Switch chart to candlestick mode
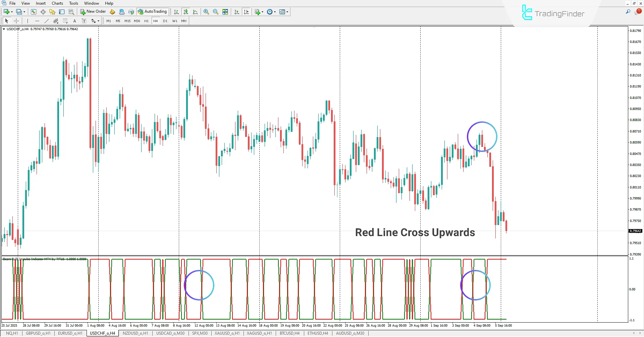Image resolution: width=644 pixels, height=337 pixels. (x=185, y=11)
